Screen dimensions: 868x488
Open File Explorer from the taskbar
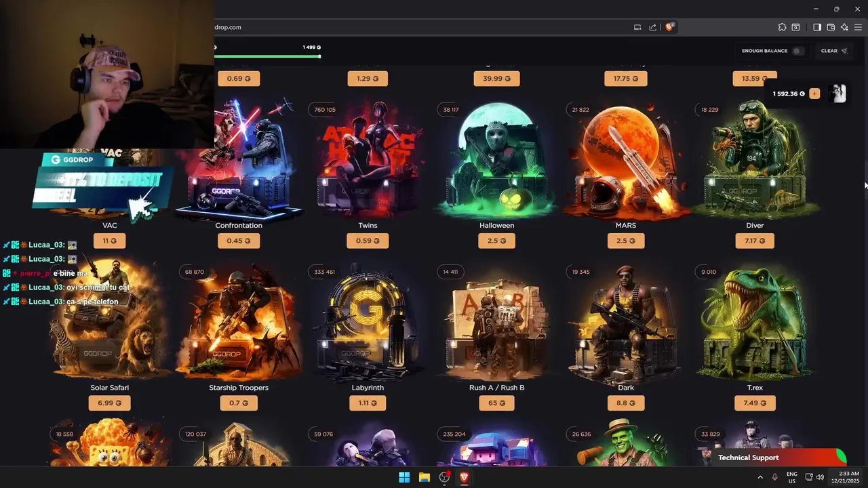(425, 477)
